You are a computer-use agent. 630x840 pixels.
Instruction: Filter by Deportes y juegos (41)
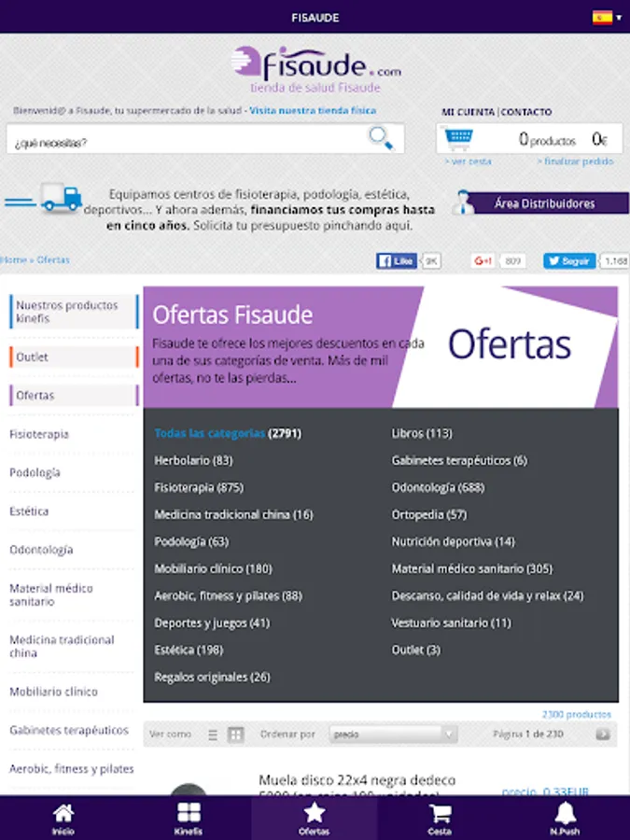pyautogui.click(x=212, y=623)
